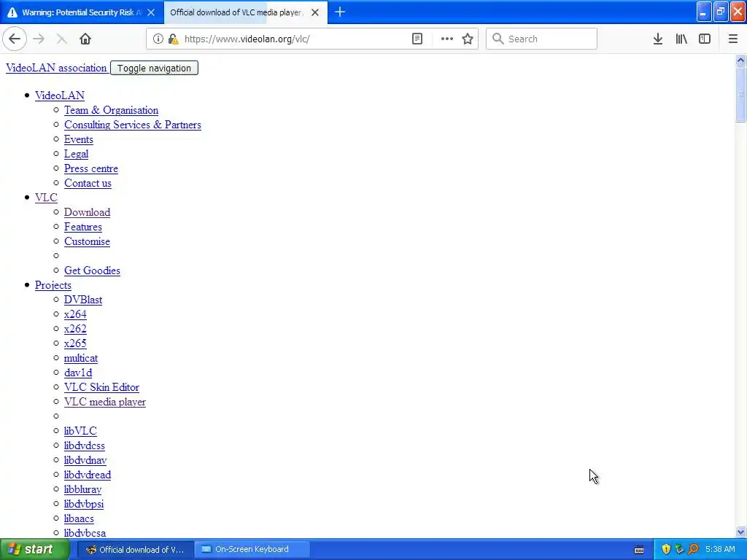Open the x262 link

click(75, 329)
